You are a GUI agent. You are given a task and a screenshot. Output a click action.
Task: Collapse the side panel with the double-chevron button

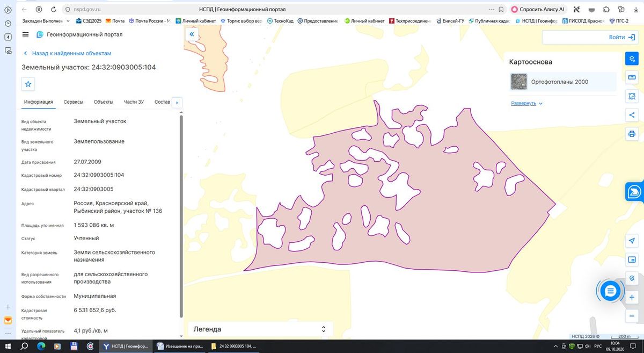coord(192,34)
